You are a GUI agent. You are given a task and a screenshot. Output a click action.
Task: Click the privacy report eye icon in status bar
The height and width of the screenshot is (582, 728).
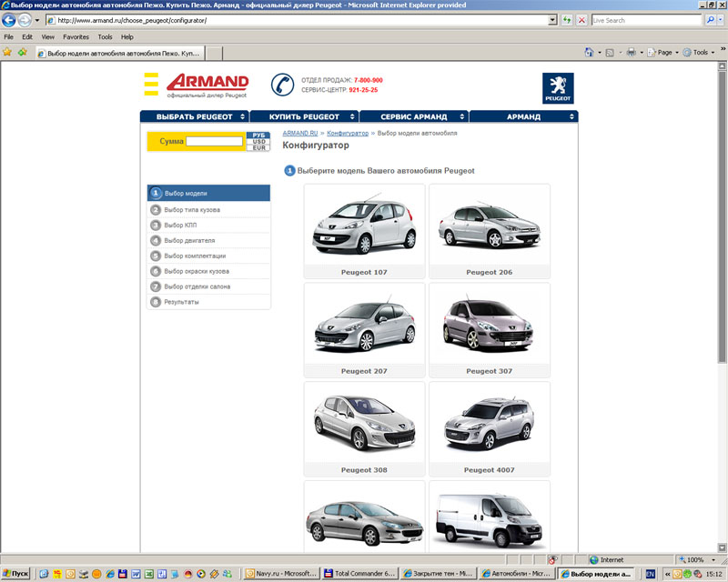coord(552,560)
